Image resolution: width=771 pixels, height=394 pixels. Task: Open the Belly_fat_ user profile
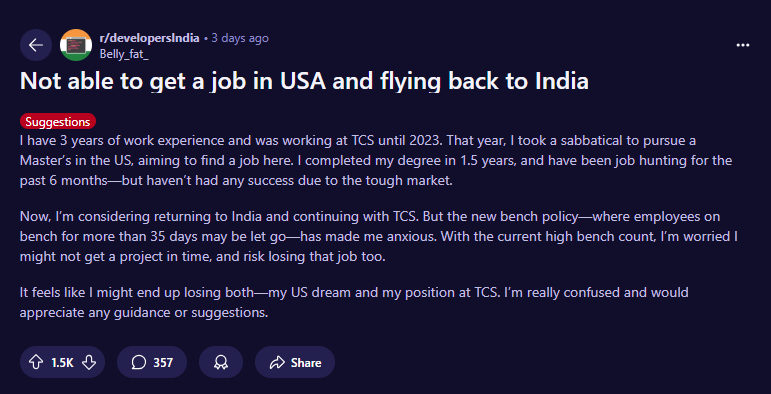click(x=124, y=54)
